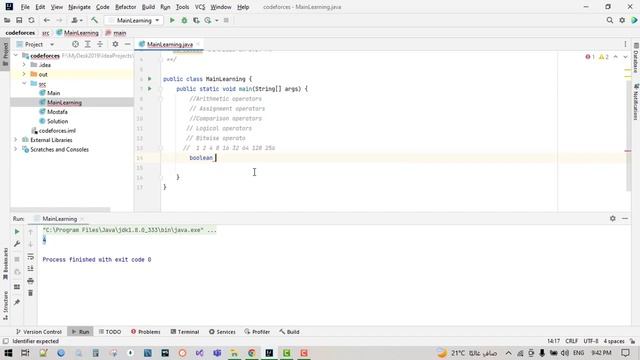Expand the out folder
Screen dimensions: 640x360
(x=24, y=74)
